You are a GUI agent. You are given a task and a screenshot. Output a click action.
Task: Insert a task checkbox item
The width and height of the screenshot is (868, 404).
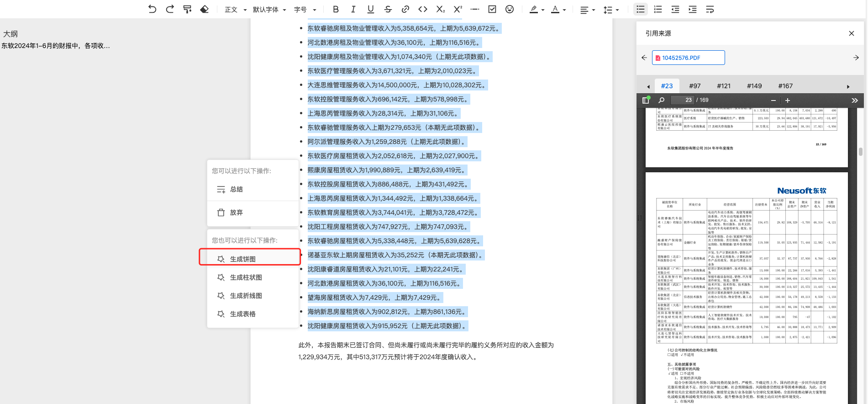point(492,9)
